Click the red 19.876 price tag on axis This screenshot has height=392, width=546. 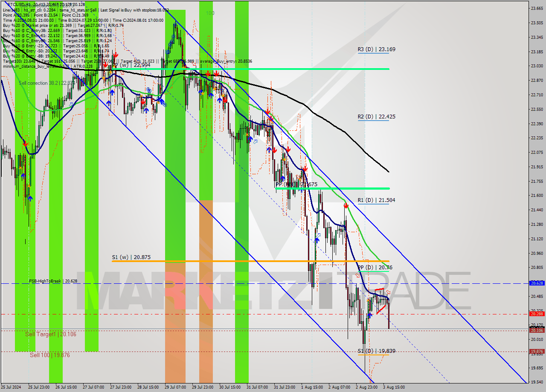coord(537,352)
